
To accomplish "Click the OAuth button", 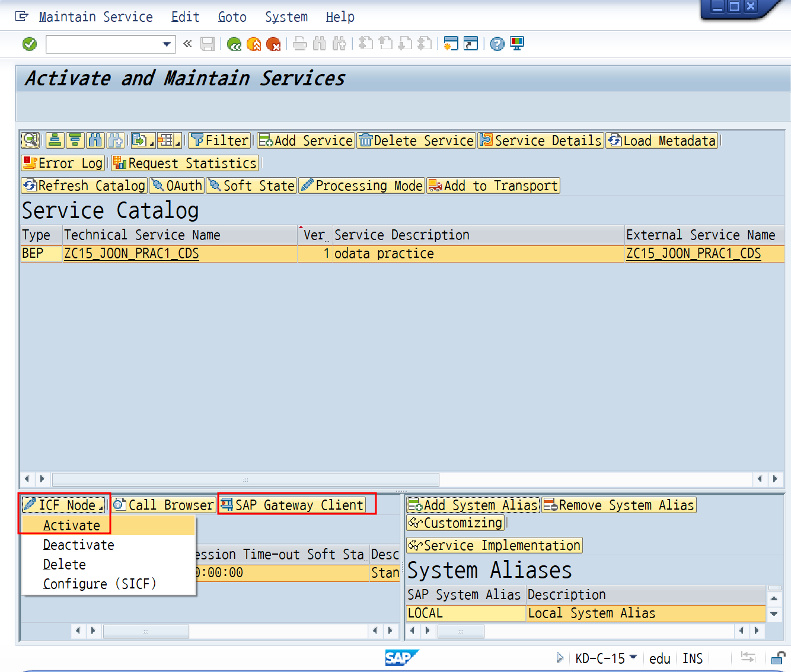I will tap(177, 185).
